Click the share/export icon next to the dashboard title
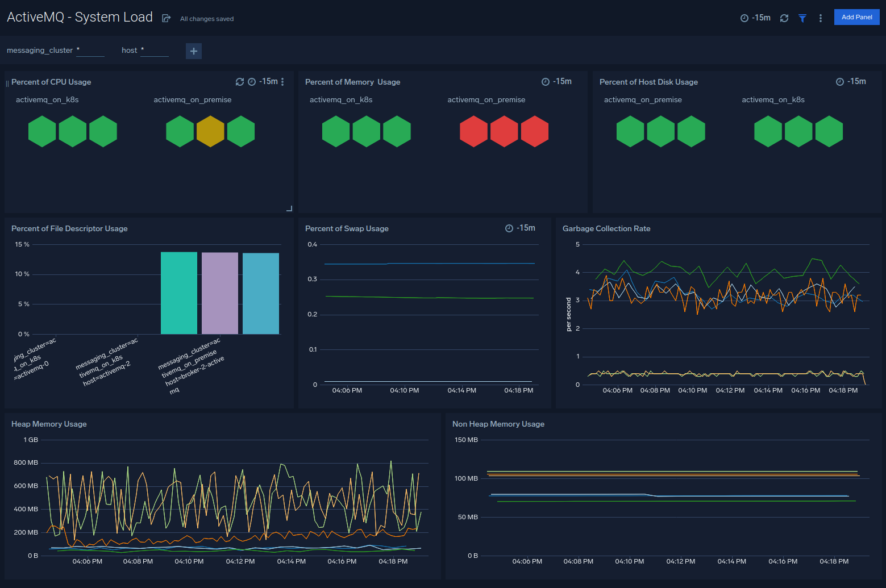Image resolution: width=886 pixels, height=588 pixels. click(165, 18)
